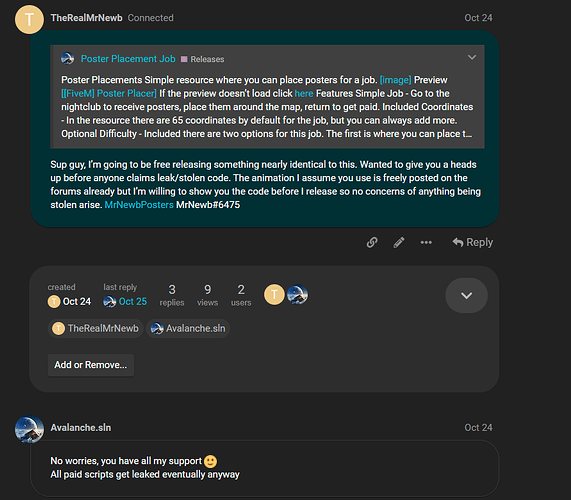Click the Reply arrow button

pyautogui.click(x=472, y=242)
